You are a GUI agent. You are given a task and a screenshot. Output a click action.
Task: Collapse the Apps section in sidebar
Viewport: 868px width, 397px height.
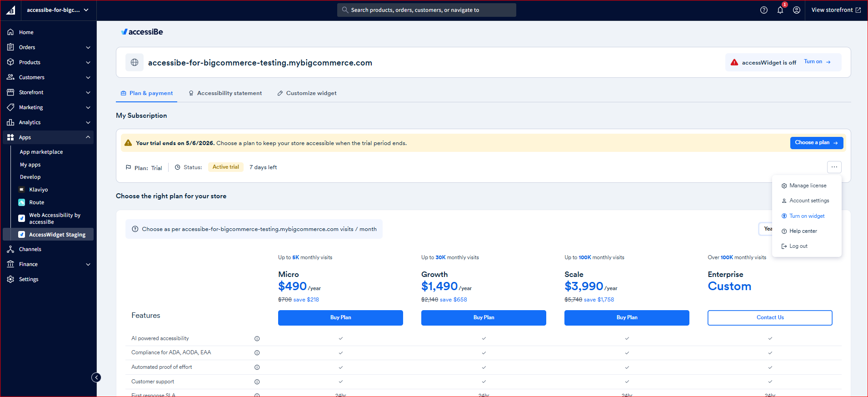[x=88, y=137]
